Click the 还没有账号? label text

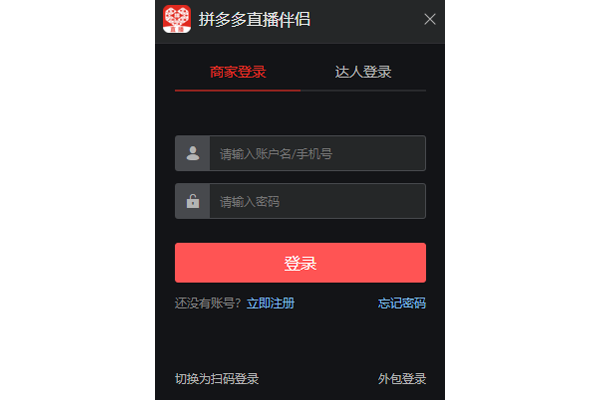[208, 303]
